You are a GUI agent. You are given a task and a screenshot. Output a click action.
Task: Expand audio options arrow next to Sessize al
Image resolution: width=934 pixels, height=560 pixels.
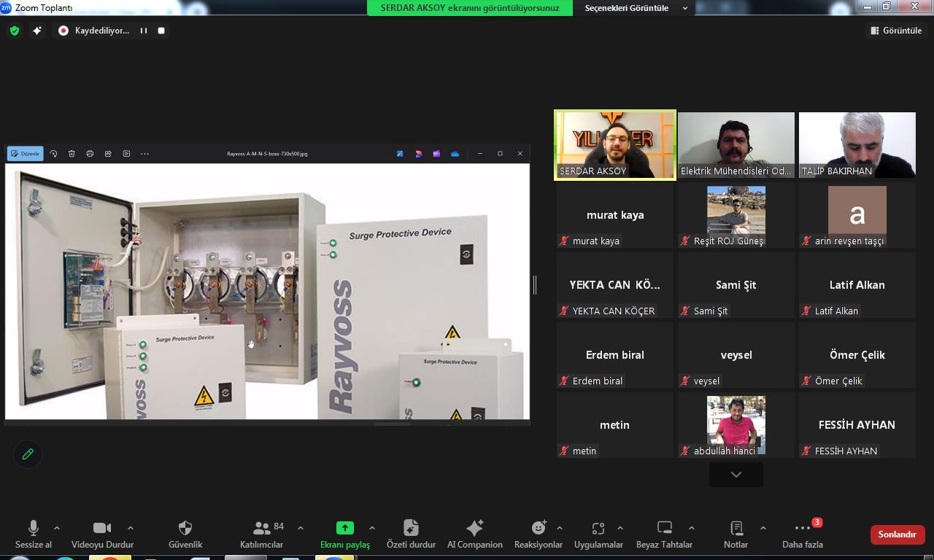coord(57,528)
